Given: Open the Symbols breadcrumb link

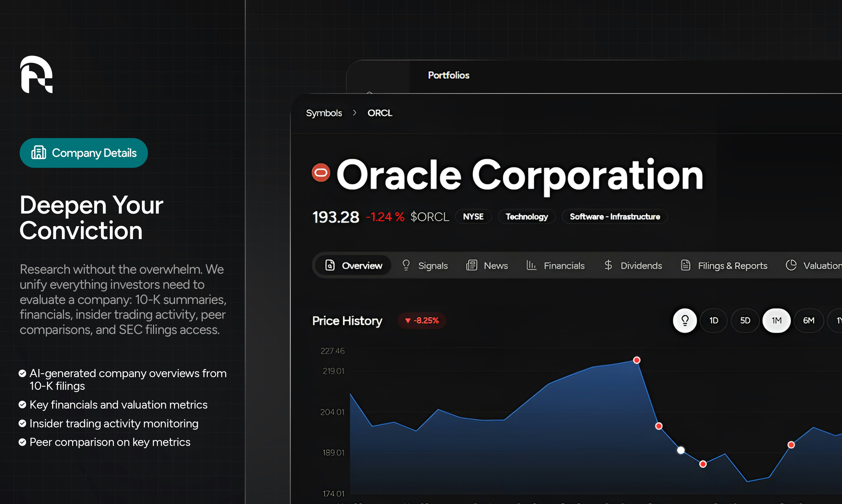Looking at the screenshot, I should pyautogui.click(x=324, y=113).
